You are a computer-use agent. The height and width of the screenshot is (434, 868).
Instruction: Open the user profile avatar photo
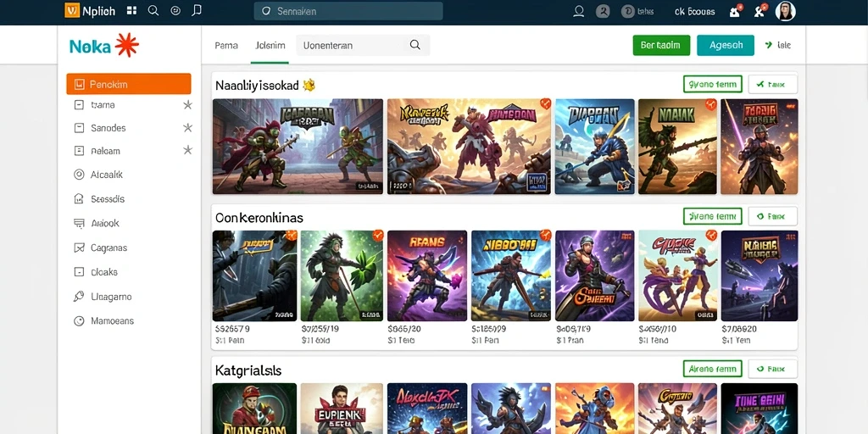point(786,11)
